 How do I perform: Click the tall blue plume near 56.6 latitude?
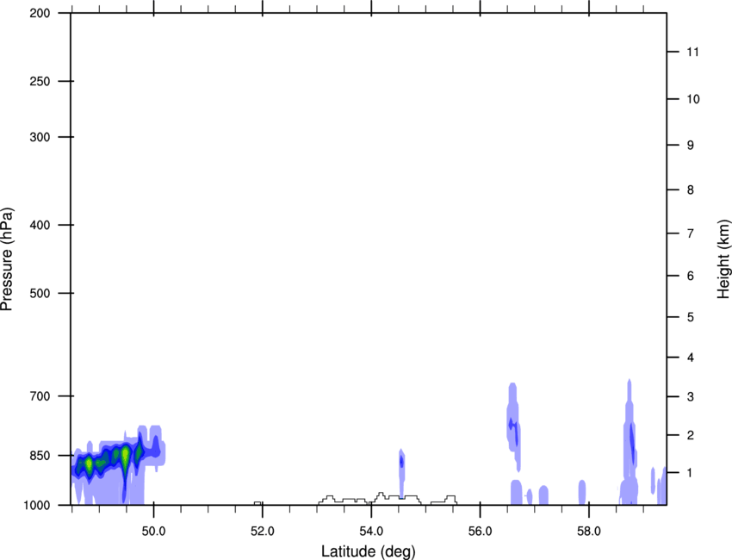pyautogui.click(x=513, y=426)
